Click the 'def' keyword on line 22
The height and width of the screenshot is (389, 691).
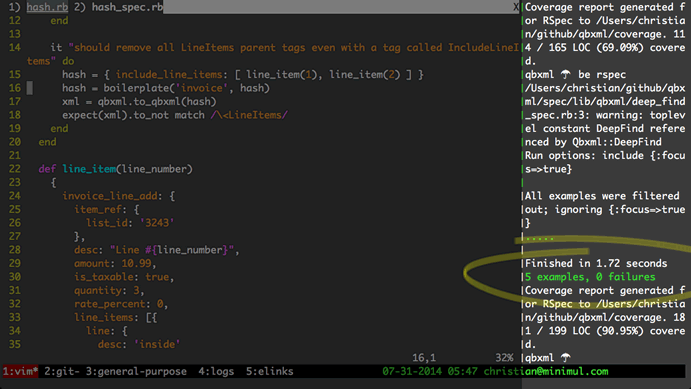47,169
